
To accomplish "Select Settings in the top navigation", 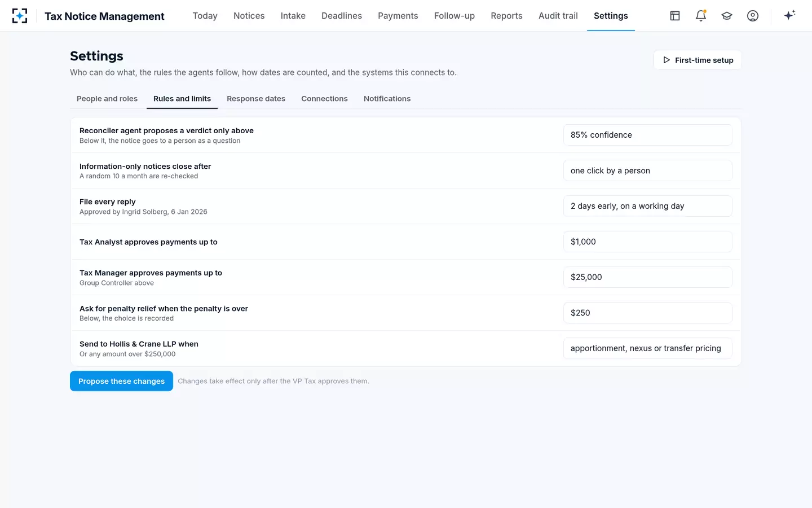I will [x=611, y=16].
